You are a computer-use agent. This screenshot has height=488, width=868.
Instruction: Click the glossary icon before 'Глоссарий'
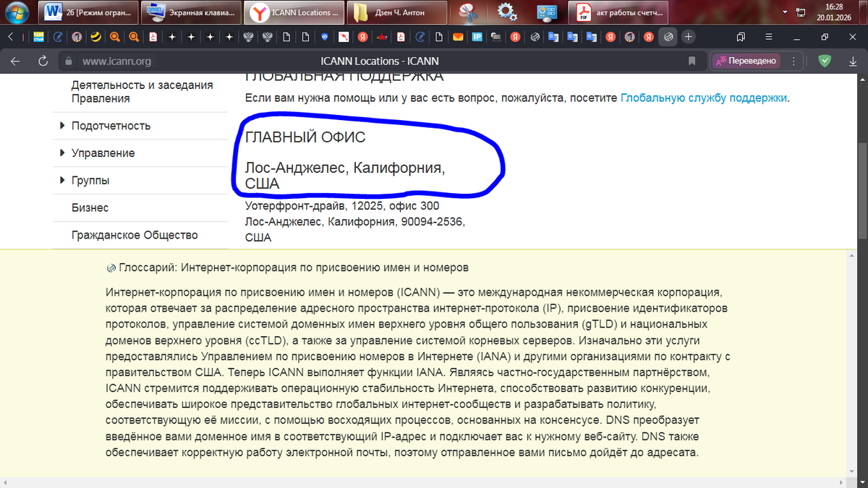click(111, 267)
